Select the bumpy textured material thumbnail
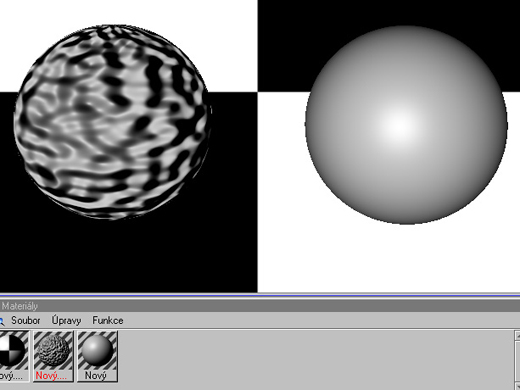The width and height of the screenshot is (520, 390). pos(53,350)
